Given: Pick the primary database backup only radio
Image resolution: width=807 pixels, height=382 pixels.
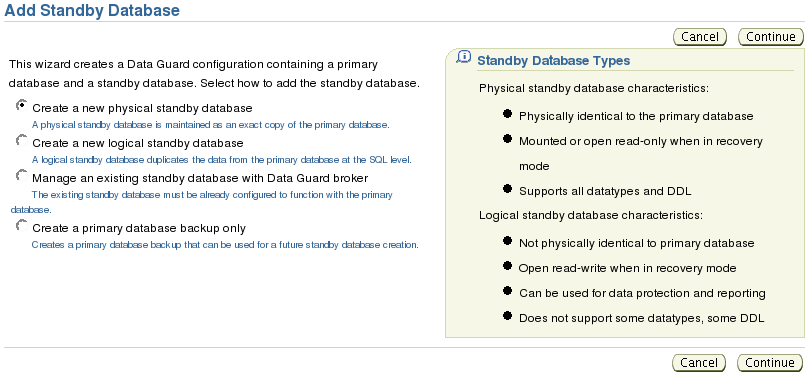Looking at the screenshot, I should point(22,225).
